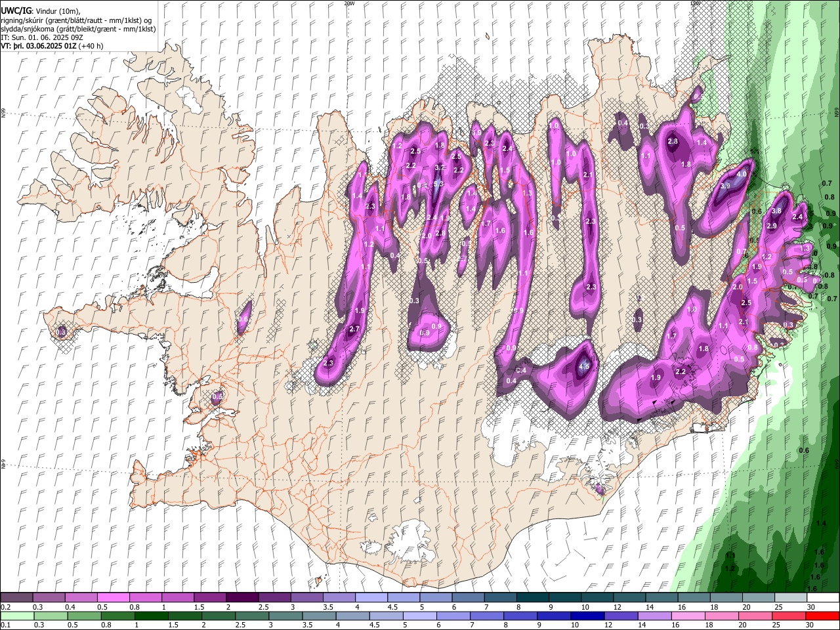840x630 pixels.
Task: Pick the hot pink 20 rain legend swatch
Action: pyautogui.click(x=755, y=616)
